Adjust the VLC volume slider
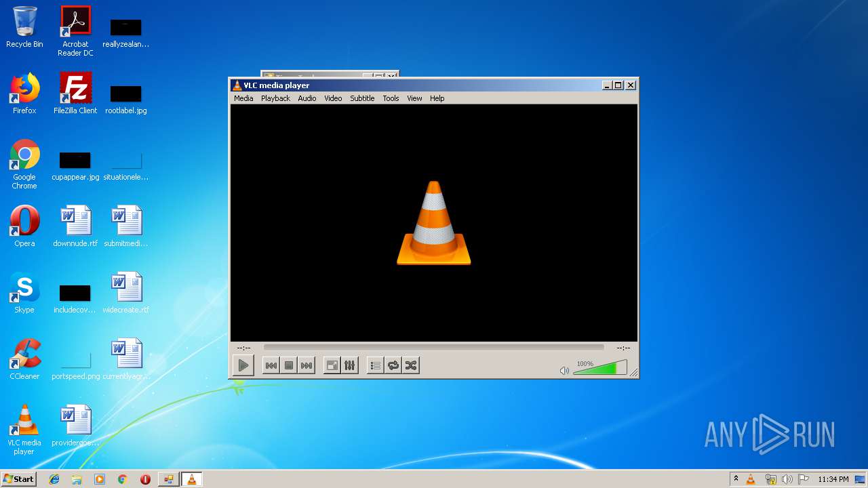The image size is (868, 488). (599, 367)
